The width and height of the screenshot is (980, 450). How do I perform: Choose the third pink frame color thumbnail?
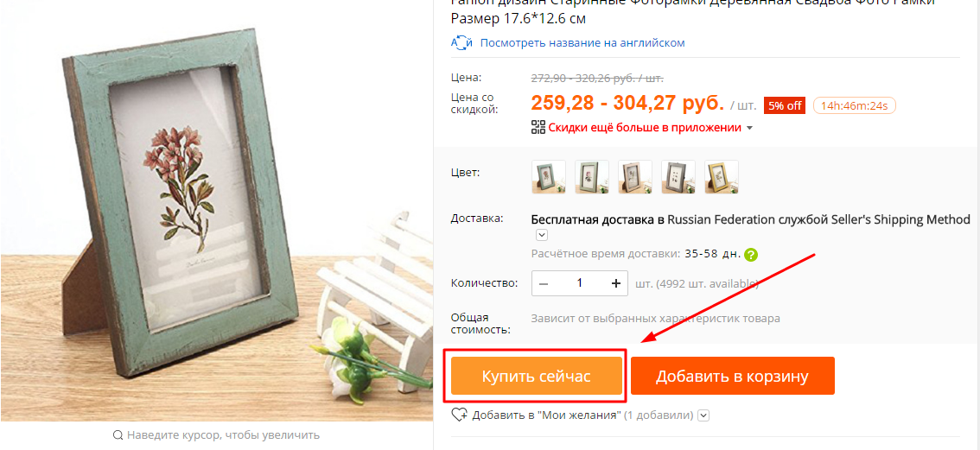point(635,177)
